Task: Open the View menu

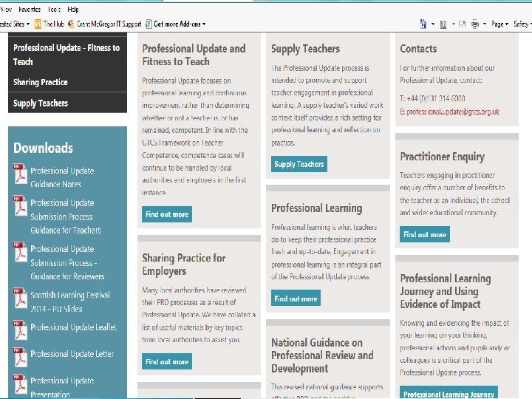Action: (x=6, y=10)
